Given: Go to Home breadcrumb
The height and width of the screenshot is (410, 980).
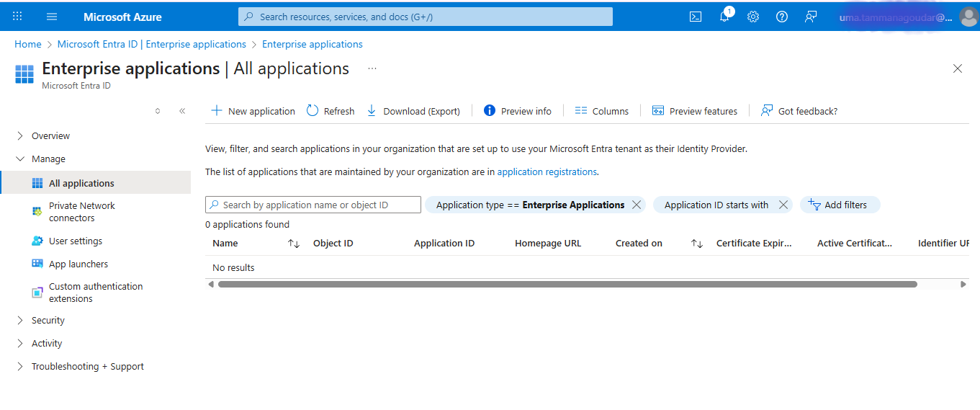Looking at the screenshot, I should 28,44.
